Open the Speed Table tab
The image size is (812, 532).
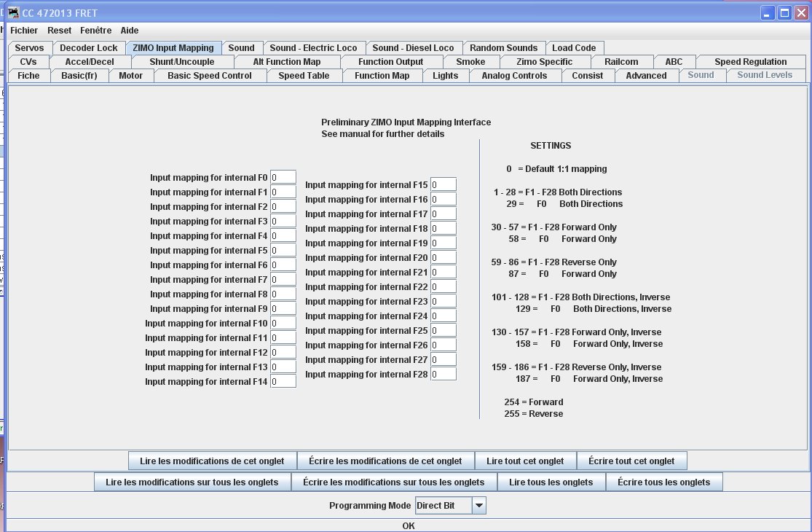click(304, 76)
